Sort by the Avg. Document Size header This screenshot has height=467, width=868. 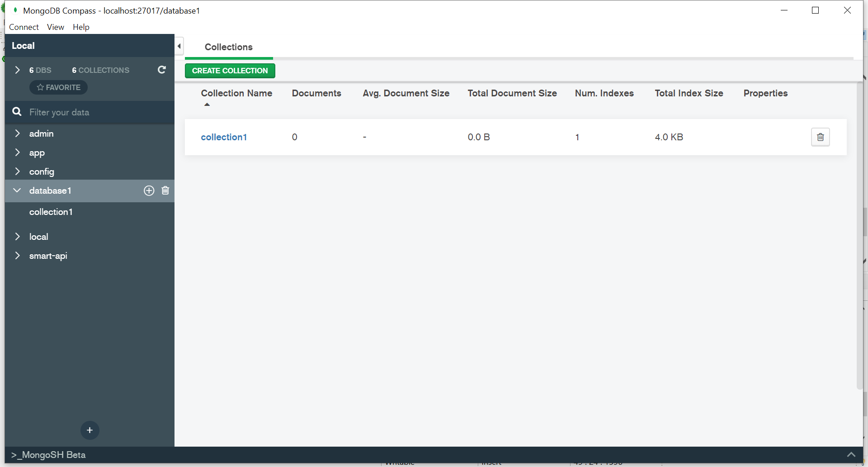coord(406,93)
